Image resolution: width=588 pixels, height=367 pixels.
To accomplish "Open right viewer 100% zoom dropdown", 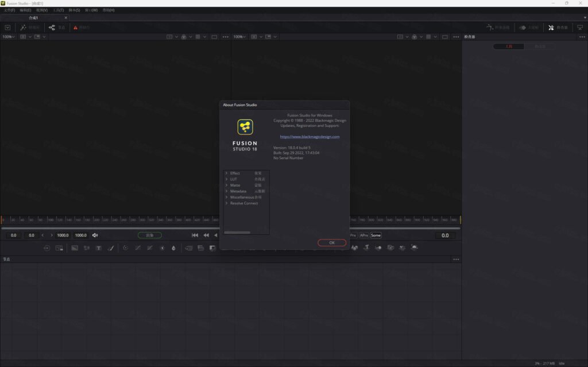I will [239, 37].
